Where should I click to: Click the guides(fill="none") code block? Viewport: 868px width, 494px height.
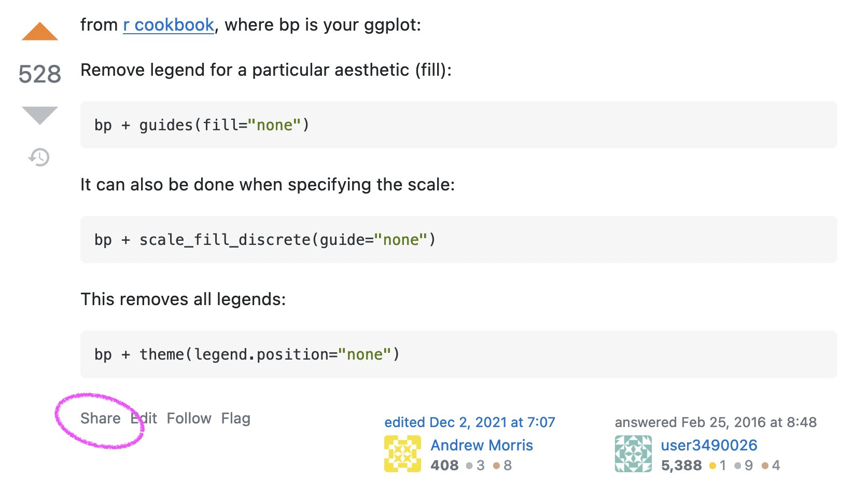(458, 125)
